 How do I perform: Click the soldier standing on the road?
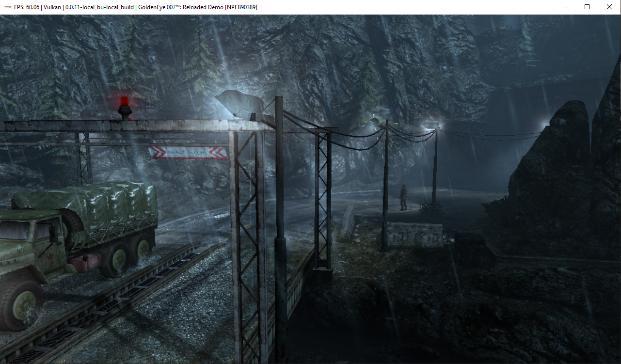403,198
